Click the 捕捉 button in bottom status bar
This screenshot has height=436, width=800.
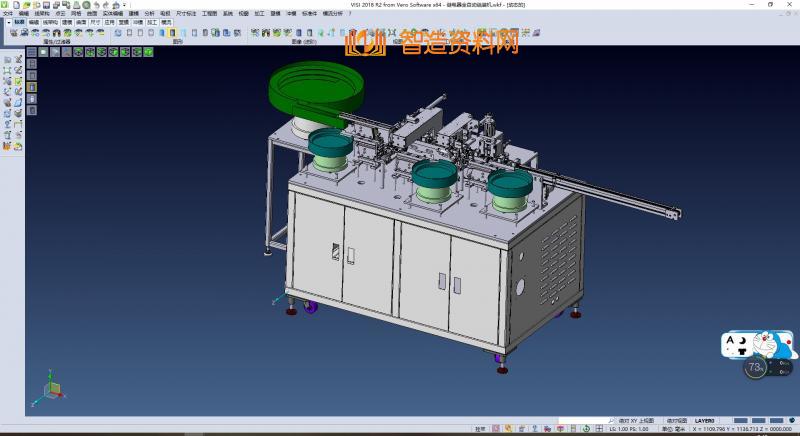(x=481, y=429)
